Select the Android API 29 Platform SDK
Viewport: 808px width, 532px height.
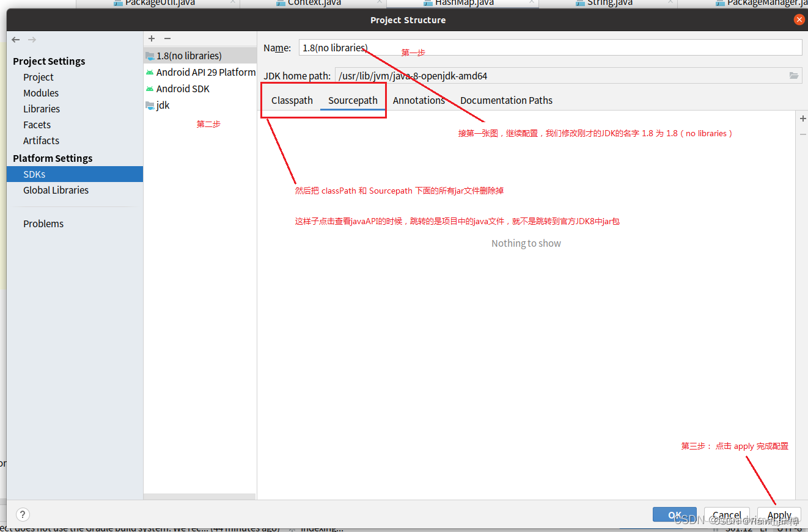click(x=200, y=72)
